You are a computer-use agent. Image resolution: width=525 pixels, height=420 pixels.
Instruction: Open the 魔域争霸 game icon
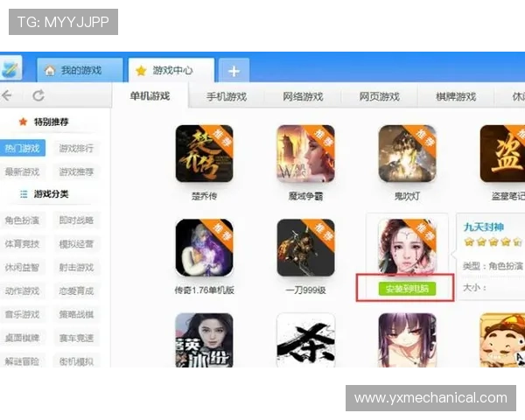[305, 154]
